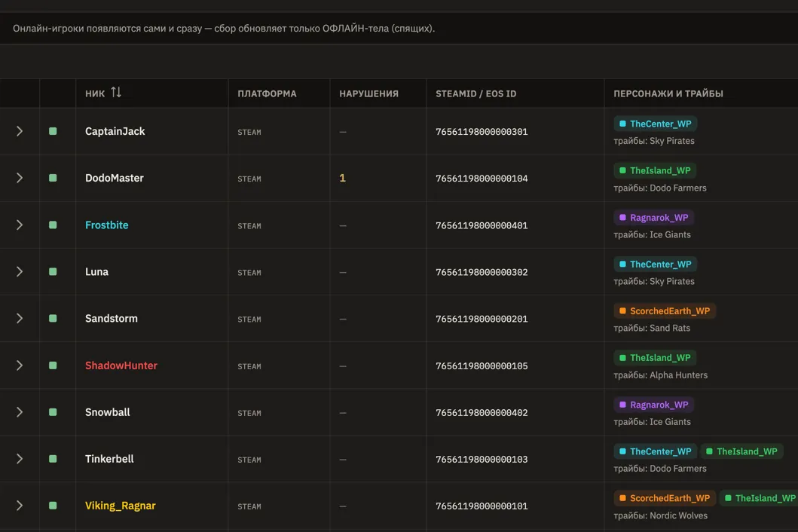Open the DodoMaster player name
Screen dimensions: 798x532
coord(115,178)
